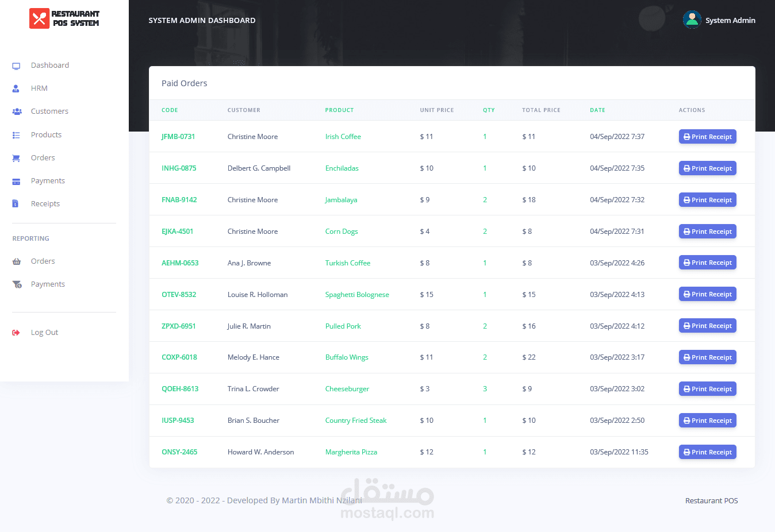Click the Cheeseburger product name
This screenshot has width=775, height=532.
click(x=347, y=389)
